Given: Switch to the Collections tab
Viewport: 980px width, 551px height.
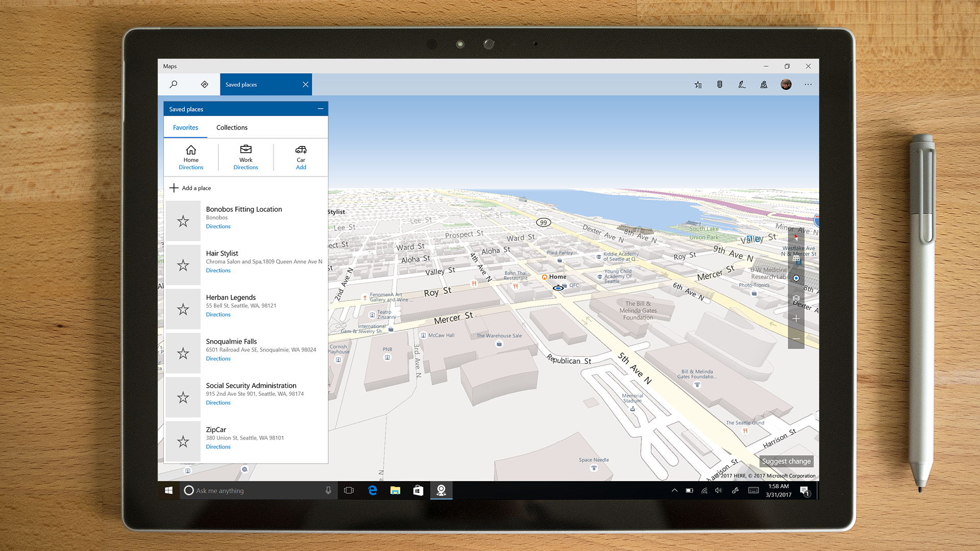Looking at the screenshot, I should tap(232, 128).
